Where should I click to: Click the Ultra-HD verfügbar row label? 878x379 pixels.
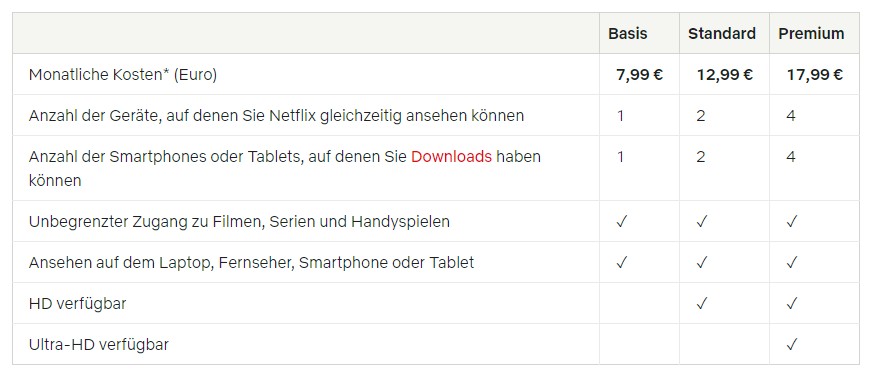(x=99, y=344)
